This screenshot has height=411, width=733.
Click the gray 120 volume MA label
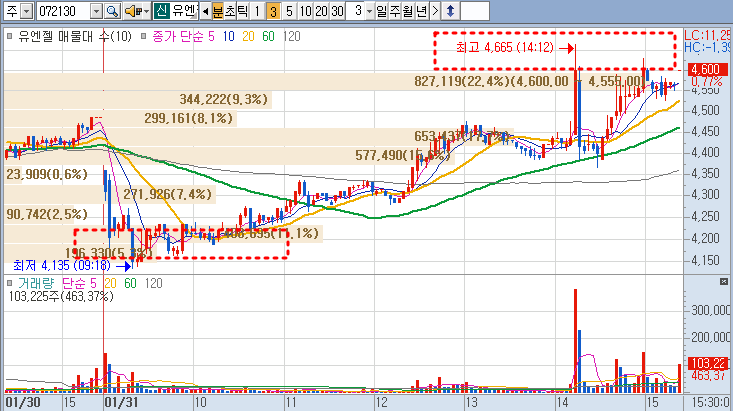(x=153, y=283)
